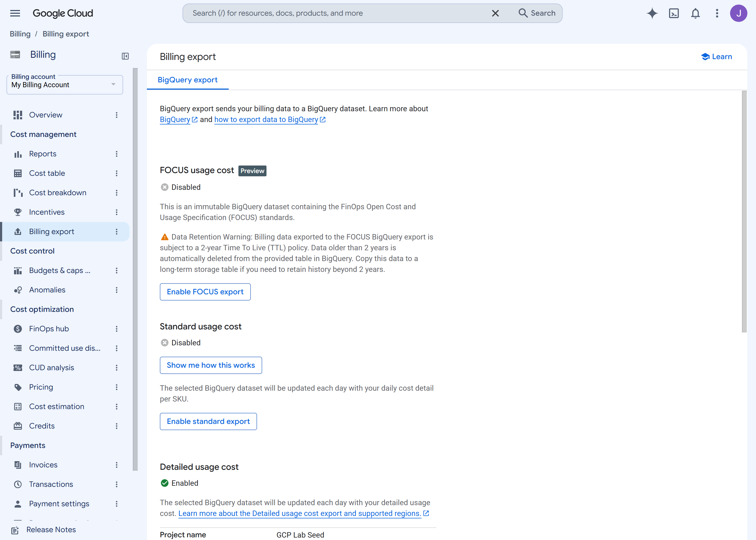Screen dimensions: 756x540
Task: Open Release Notes
Action: pos(51,530)
